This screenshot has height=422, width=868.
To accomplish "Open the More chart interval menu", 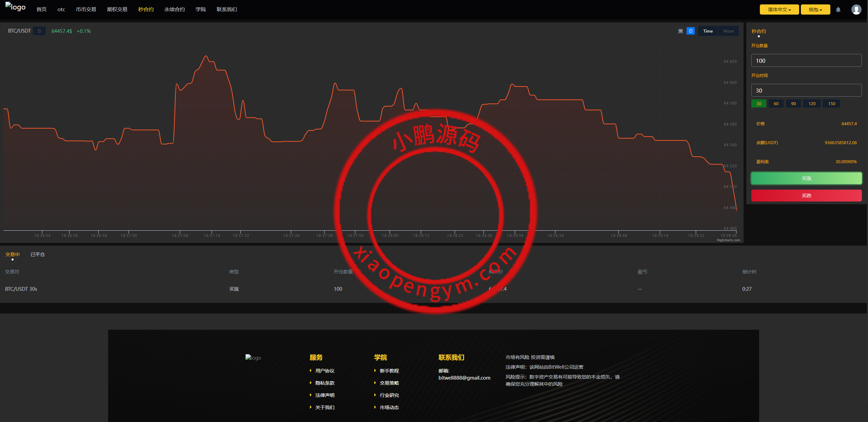I will [728, 31].
